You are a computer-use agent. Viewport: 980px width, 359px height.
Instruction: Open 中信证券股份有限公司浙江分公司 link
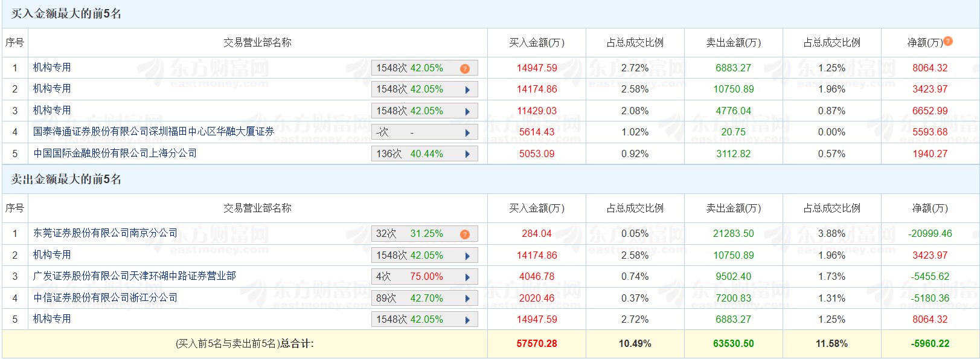(x=105, y=298)
